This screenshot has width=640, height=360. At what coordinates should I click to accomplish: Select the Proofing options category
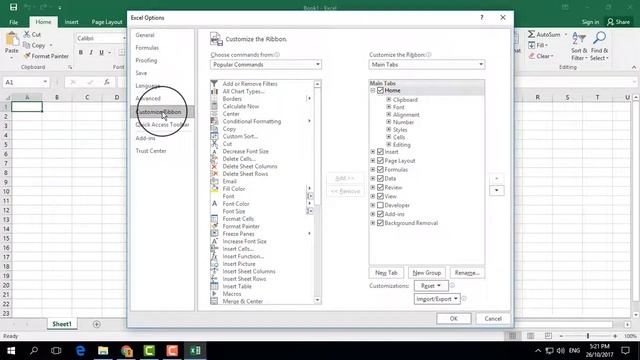pos(146,60)
